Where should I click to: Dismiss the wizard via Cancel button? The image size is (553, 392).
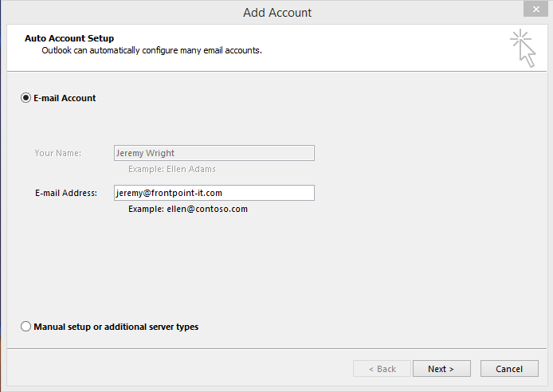(x=509, y=369)
